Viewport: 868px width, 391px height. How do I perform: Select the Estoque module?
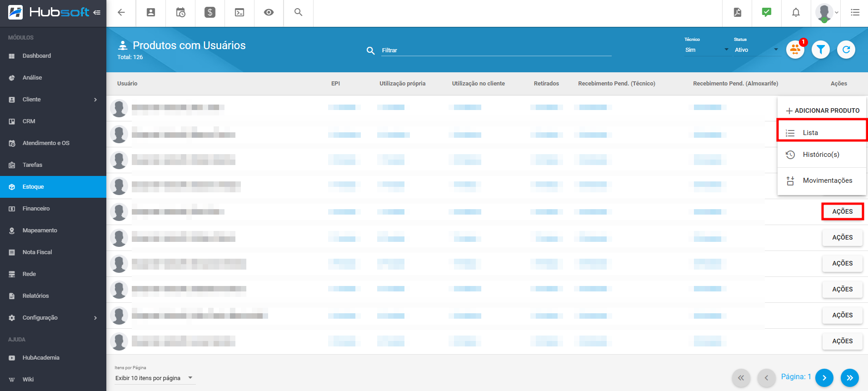53,187
